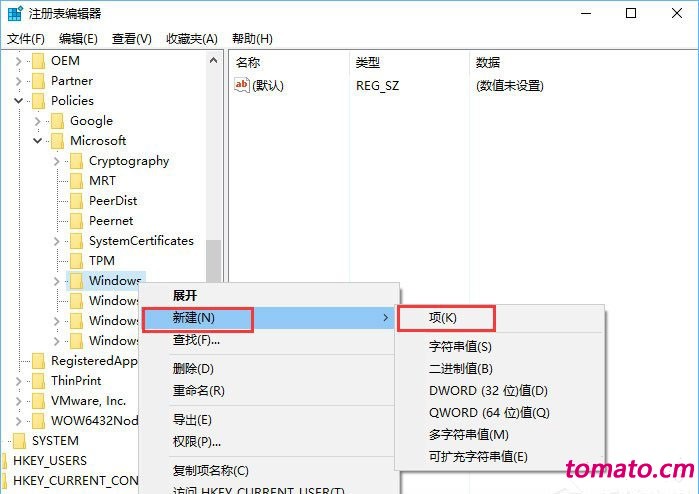Image resolution: width=699 pixels, height=494 pixels.
Task: Click the PeerDist folder icon
Action: pyautogui.click(x=77, y=201)
